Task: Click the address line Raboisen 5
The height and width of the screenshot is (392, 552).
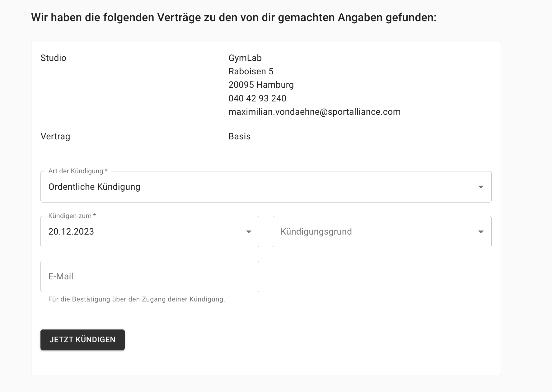Action: pos(251,71)
